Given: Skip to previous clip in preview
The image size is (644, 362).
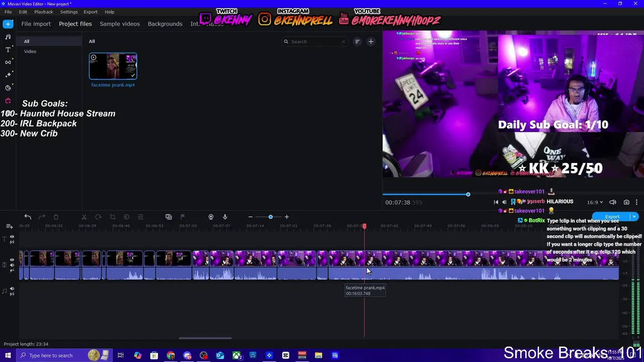Looking at the screenshot, I should coord(496,202).
